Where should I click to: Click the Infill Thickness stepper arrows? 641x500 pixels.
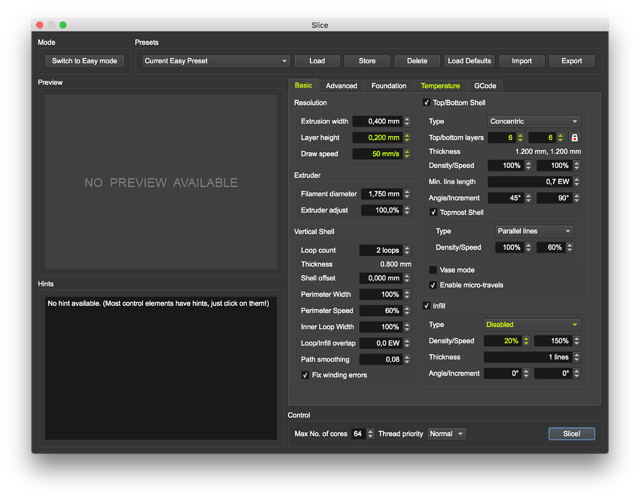[x=576, y=357]
